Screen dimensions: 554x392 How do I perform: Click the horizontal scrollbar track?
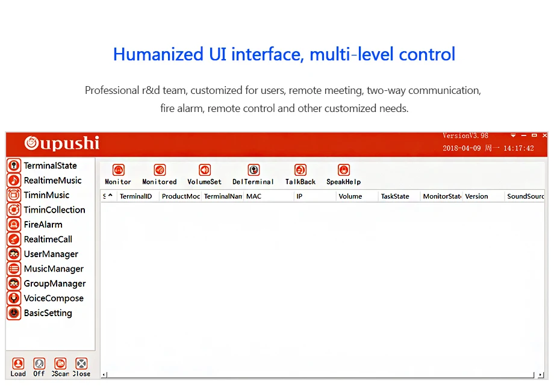tap(320, 375)
